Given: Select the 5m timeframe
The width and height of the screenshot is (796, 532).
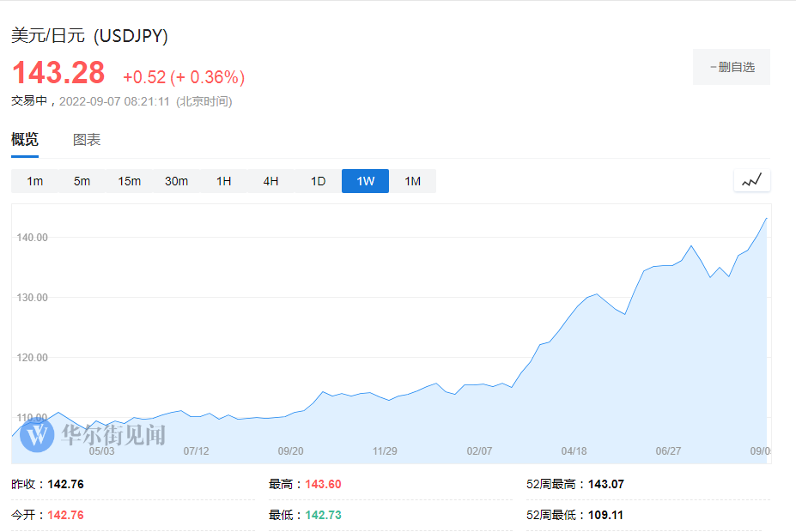Looking at the screenshot, I should point(82,181).
